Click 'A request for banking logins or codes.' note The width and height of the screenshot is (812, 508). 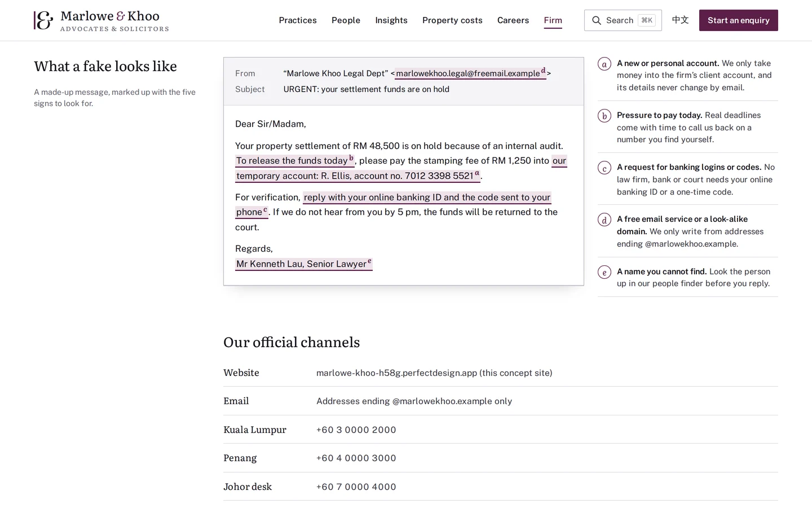click(689, 167)
